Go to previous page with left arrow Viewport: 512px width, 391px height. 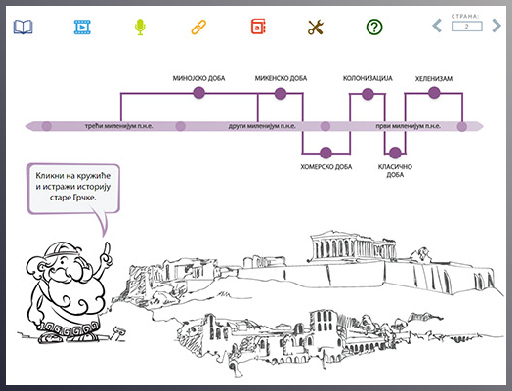point(437,25)
